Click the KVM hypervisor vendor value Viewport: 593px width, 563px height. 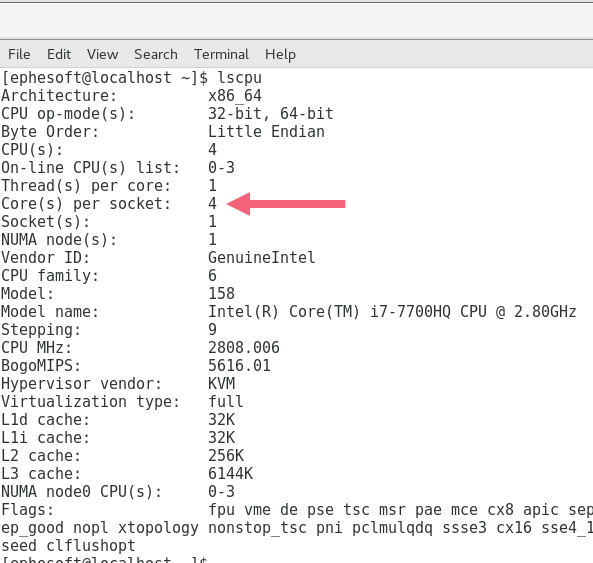(222, 384)
